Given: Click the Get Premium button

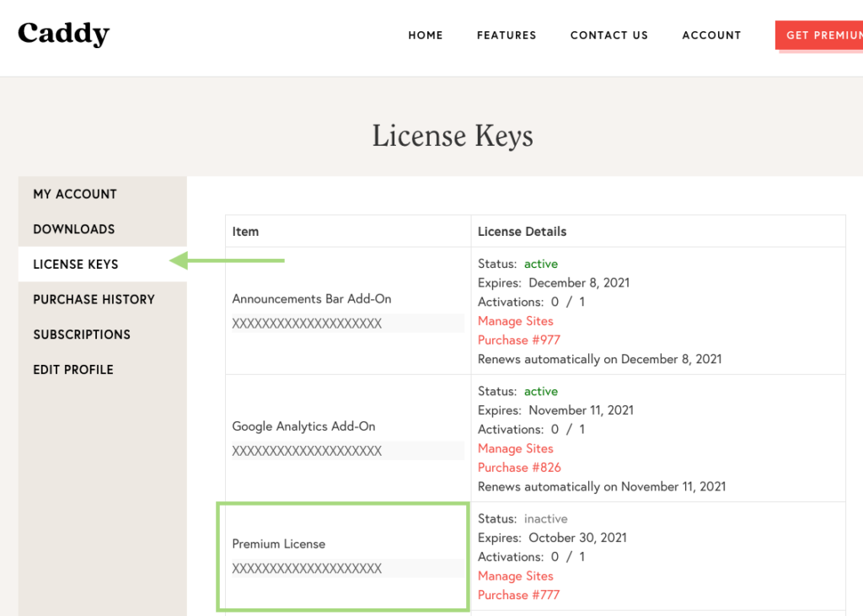Looking at the screenshot, I should coord(819,35).
